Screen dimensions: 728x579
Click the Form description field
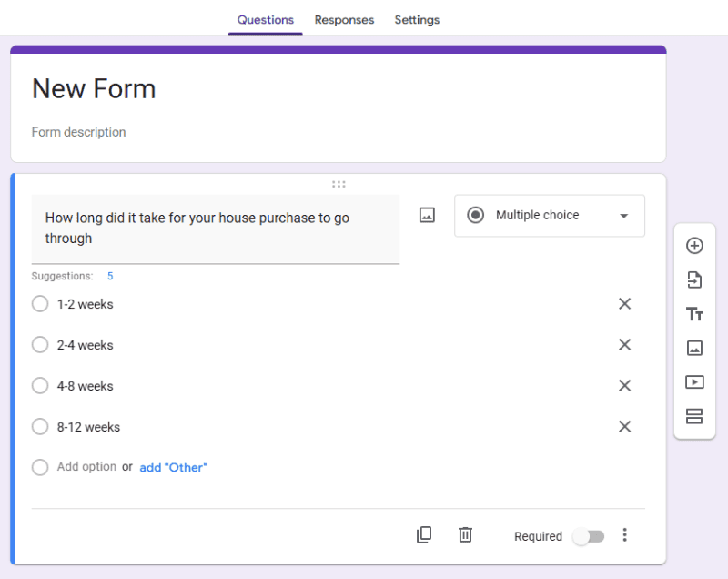pos(79,132)
